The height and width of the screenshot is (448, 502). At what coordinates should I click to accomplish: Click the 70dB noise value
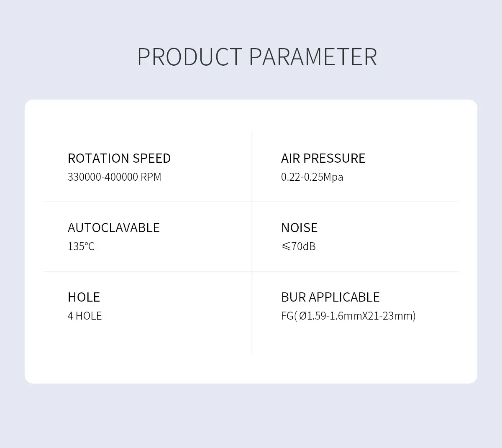304,246
